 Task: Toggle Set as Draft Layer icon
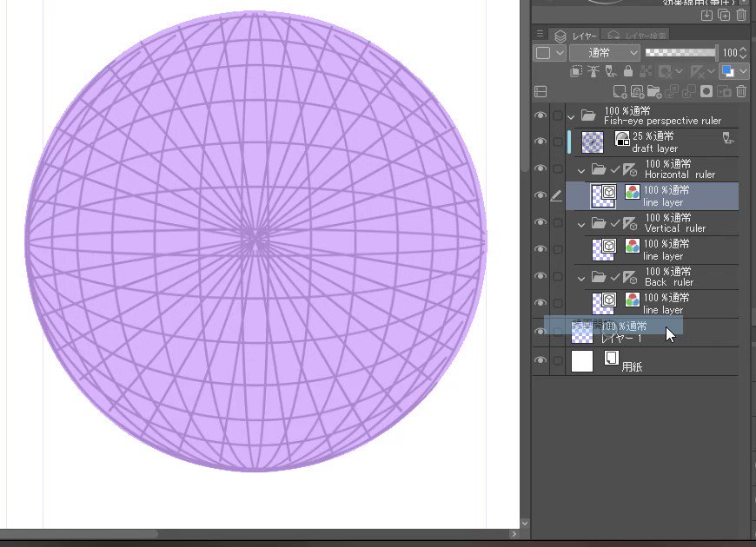tap(610, 72)
